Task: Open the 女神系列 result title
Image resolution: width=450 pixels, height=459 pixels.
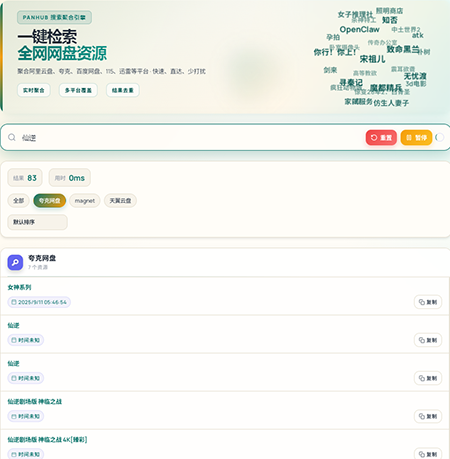Action: 19,287
